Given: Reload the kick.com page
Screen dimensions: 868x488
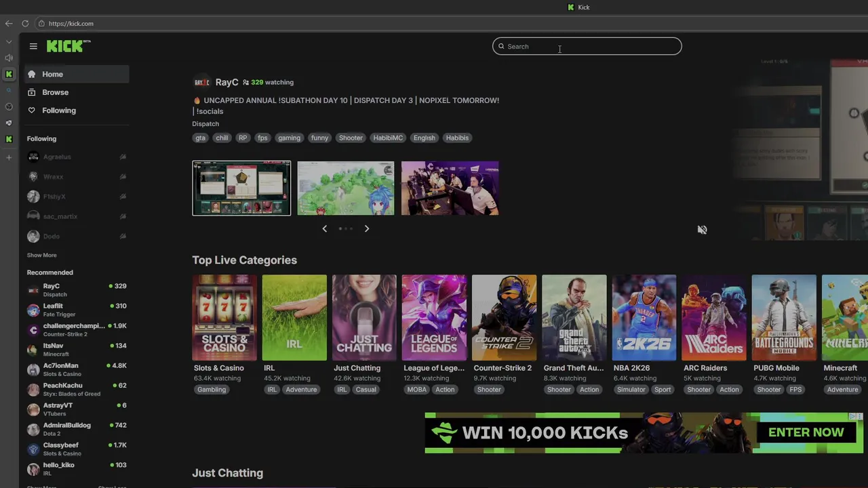Looking at the screenshot, I should (25, 24).
